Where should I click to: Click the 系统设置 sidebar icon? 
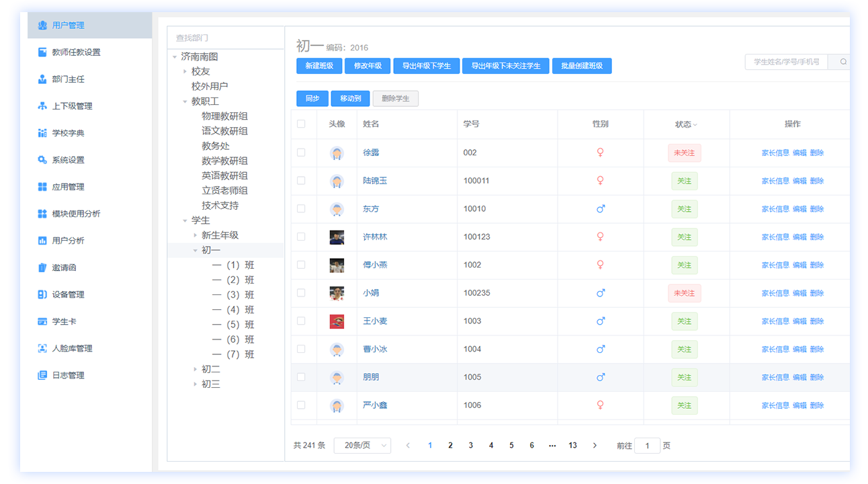[x=42, y=160]
